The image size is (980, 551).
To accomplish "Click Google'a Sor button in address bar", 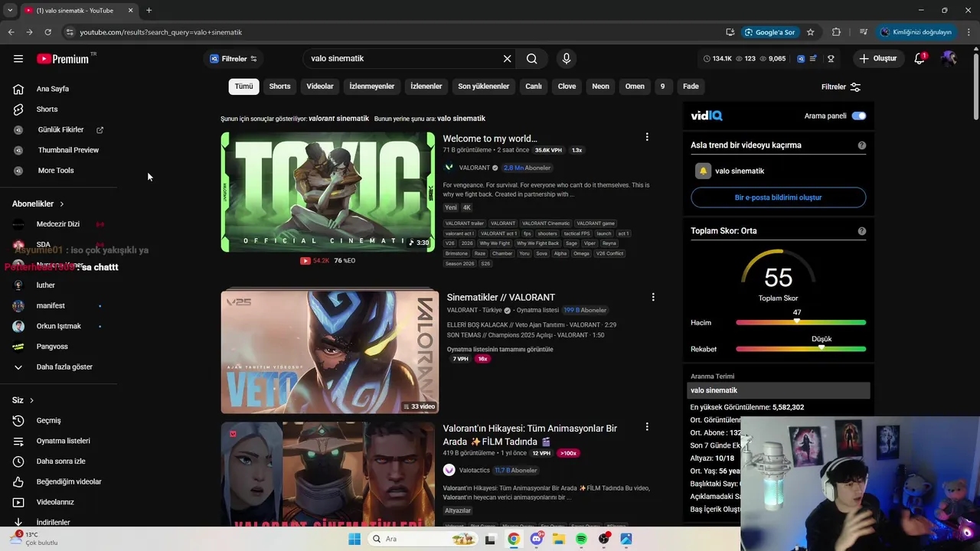I will [x=770, y=32].
